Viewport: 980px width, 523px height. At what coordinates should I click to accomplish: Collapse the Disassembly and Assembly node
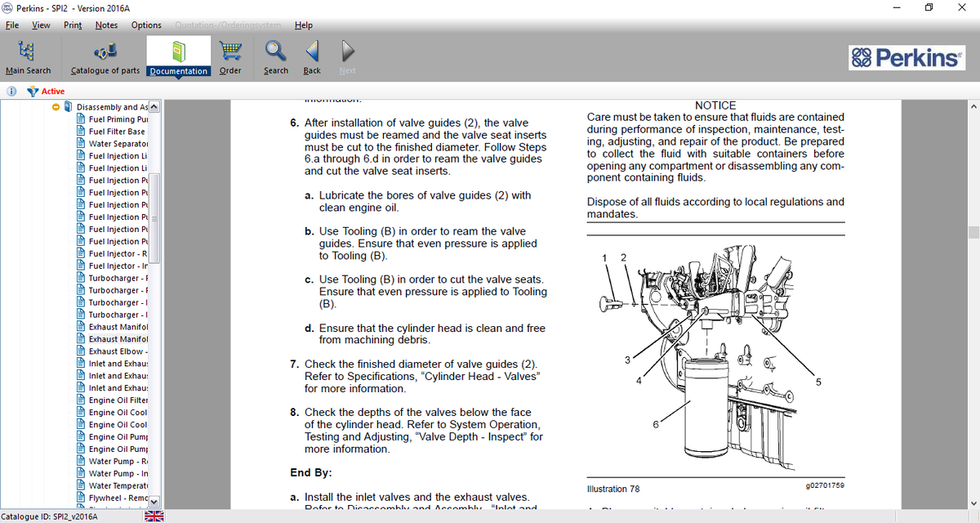point(56,107)
